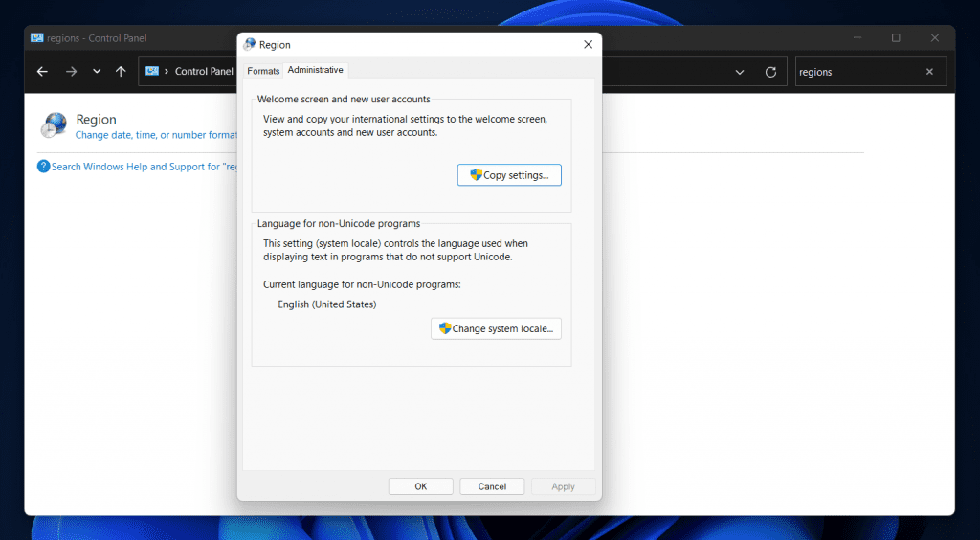This screenshot has height=540, width=980.
Task: Go forward in Control Panel window
Action: [71, 71]
